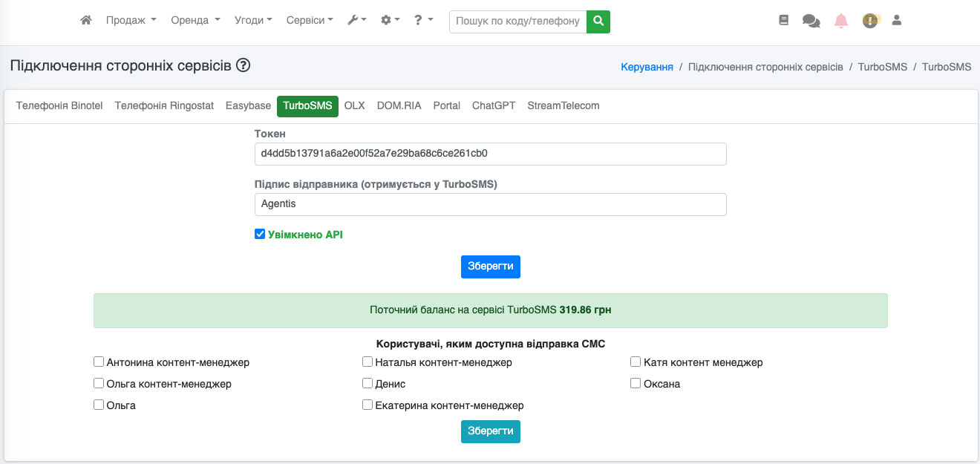Expand the wrench tools dropdown
The image size is (980, 464).
click(356, 21)
